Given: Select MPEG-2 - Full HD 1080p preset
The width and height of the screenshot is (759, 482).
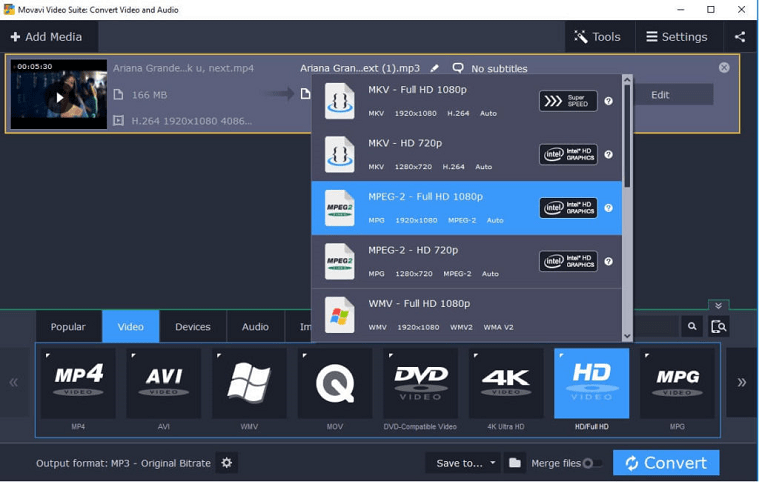Looking at the screenshot, I should pyautogui.click(x=467, y=208).
